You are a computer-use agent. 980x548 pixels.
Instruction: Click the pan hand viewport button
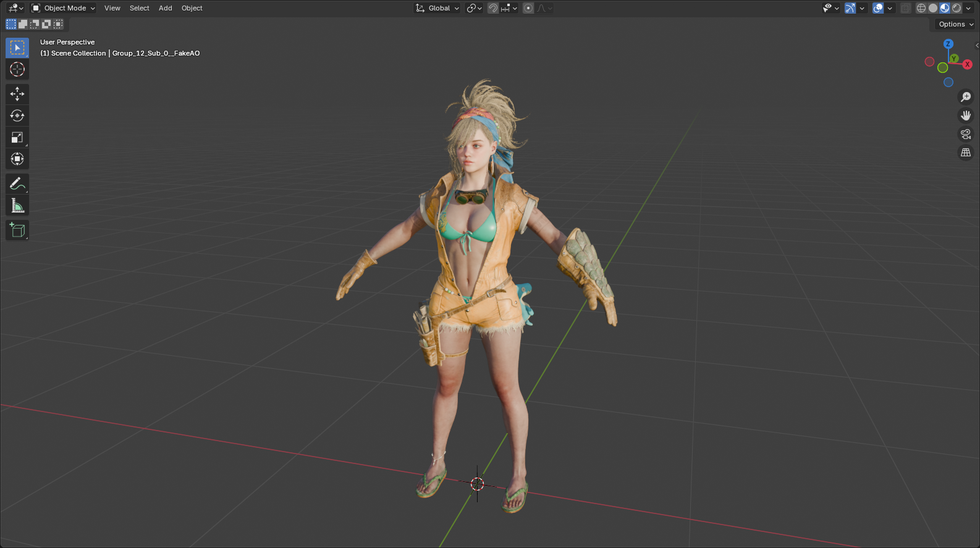[966, 116]
